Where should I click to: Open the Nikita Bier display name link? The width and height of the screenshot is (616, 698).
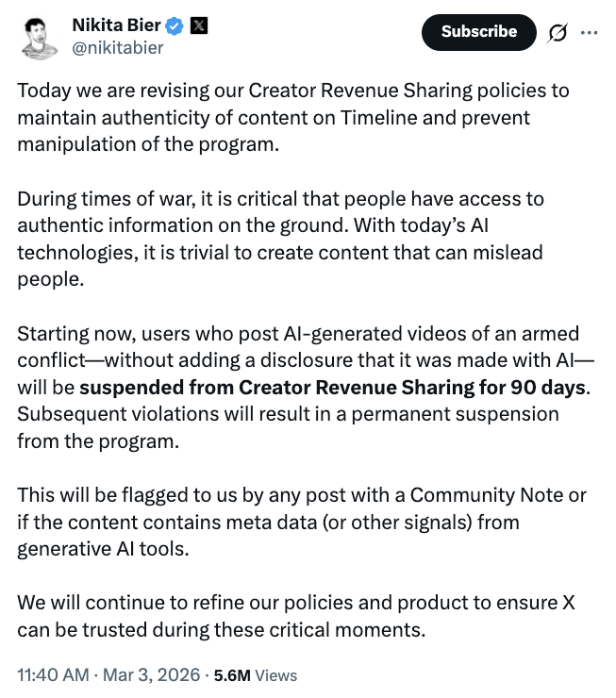(116, 25)
